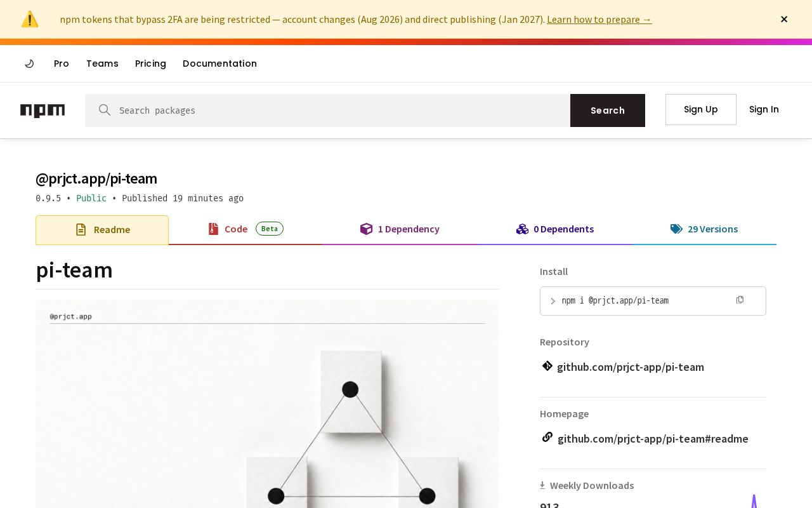Open the 1 Dependency tab
The image size is (812, 508).
[x=400, y=229]
